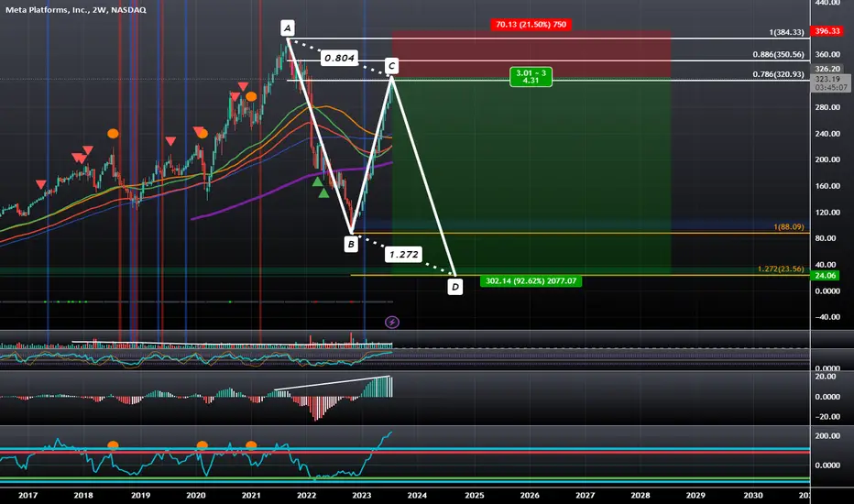Click the 2017 label on the time axis
The width and height of the screenshot is (854, 504).
click(x=27, y=495)
